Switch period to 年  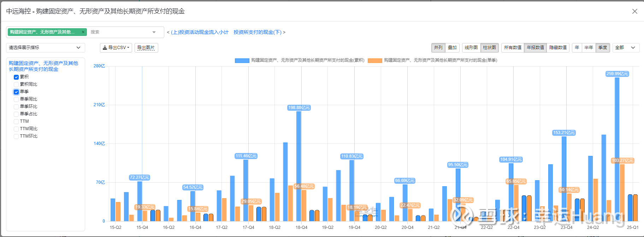coord(577,48)
